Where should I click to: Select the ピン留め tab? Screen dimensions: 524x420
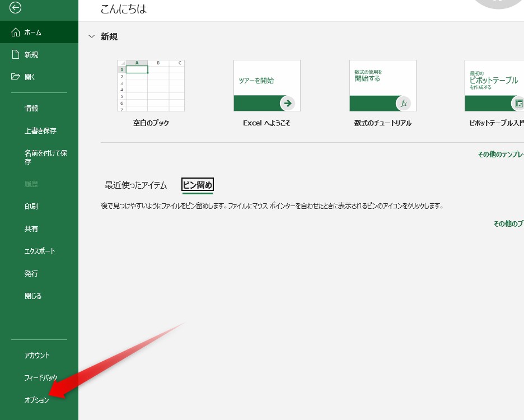198,185
